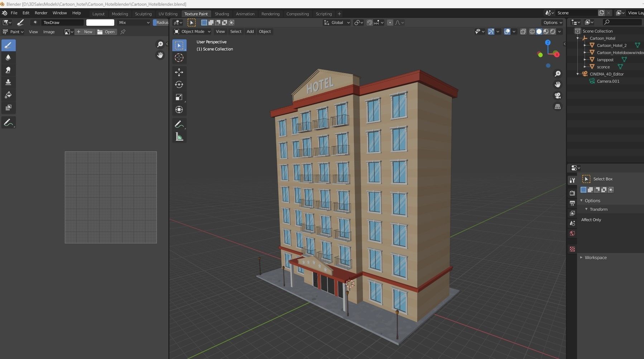Select the Smear tool

point(9,70)
